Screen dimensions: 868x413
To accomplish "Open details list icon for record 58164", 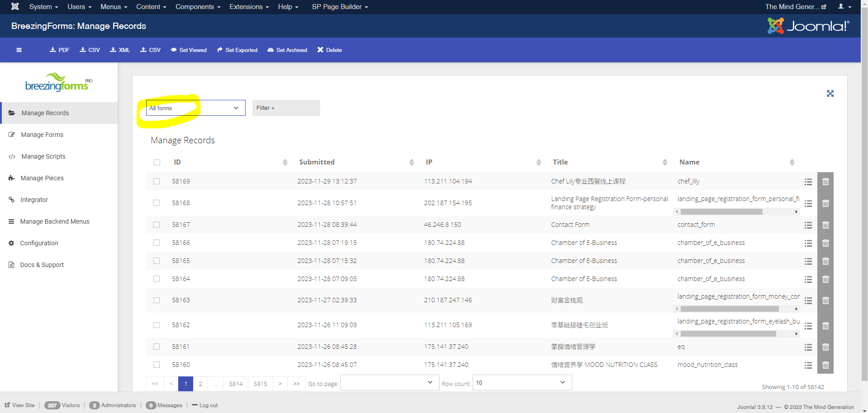I will tap(808, 279).
